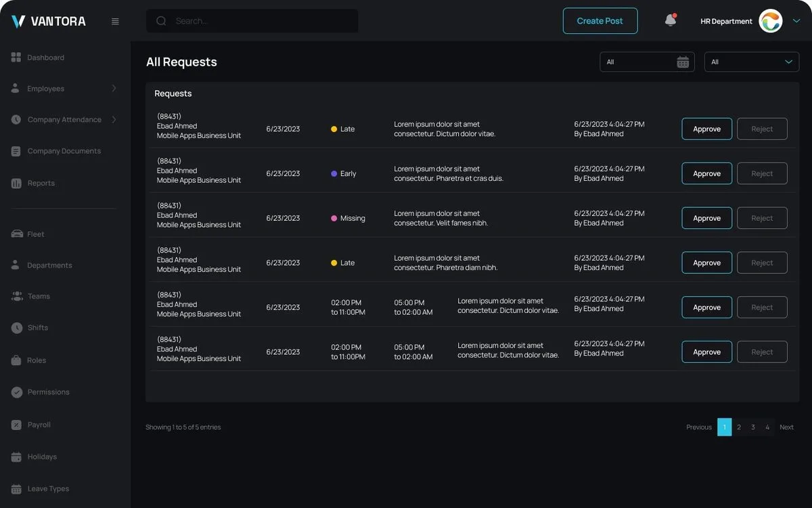
Task: Open the notifications bell icon
Action: tap(671, 20)
